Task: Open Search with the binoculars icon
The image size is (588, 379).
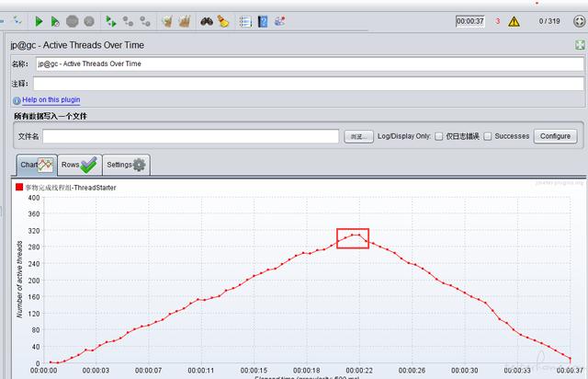Action: (207, 21)
